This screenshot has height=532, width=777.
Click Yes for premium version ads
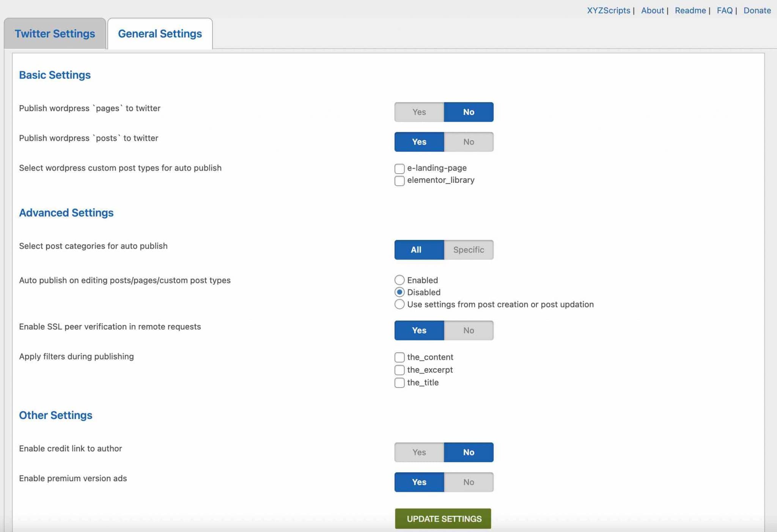[419, 482]
